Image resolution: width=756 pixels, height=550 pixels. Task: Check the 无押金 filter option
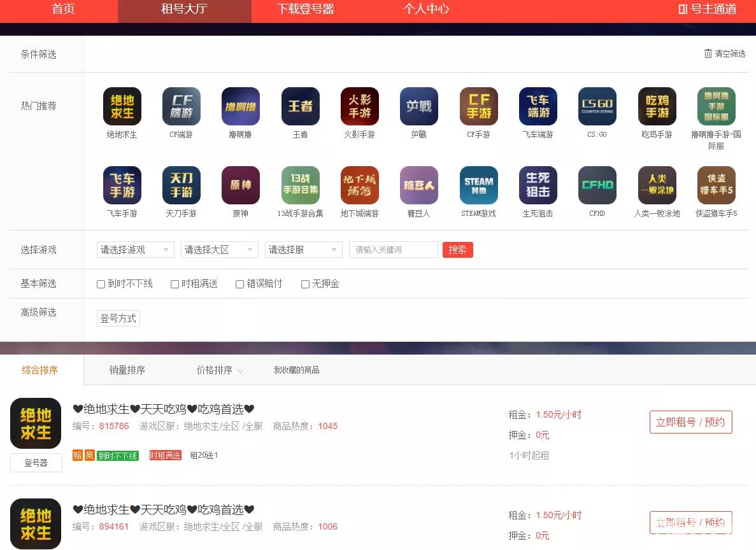click(x=305, y=284)
